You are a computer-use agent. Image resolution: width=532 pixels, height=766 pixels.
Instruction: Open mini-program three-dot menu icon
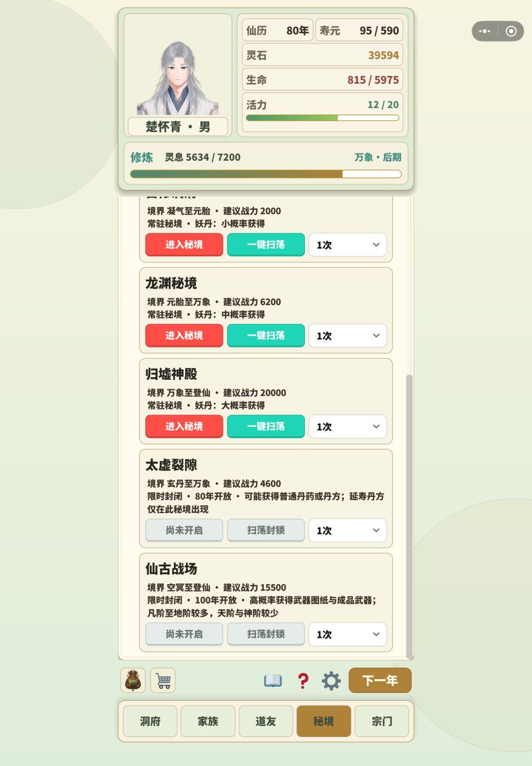[x=485, y=31]
